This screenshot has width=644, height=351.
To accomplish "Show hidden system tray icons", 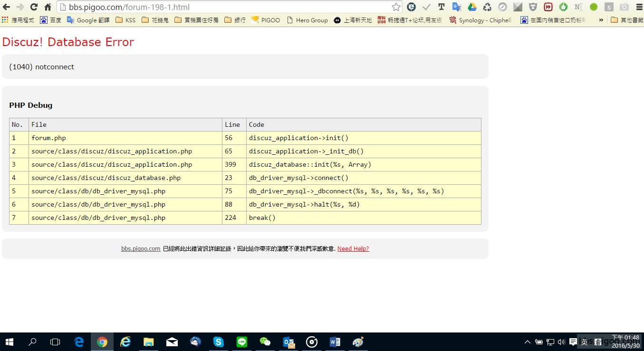I will click(x=528, y=342).
